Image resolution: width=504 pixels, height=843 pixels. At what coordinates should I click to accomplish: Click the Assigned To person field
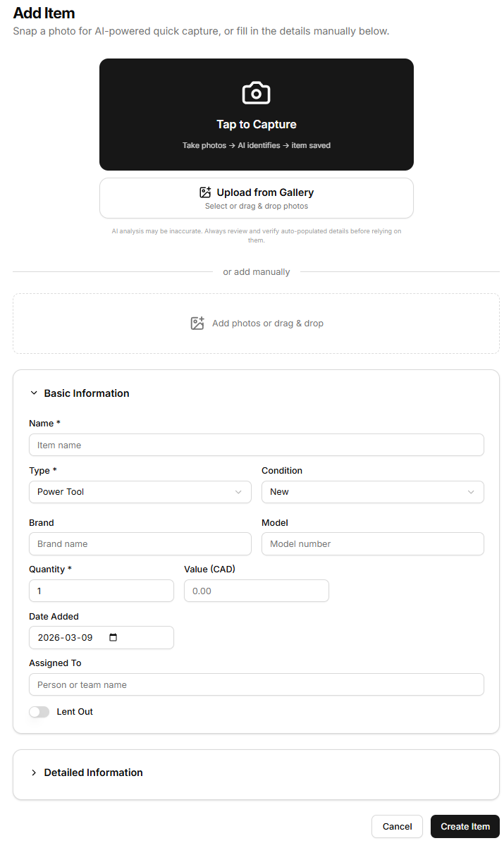256,684
